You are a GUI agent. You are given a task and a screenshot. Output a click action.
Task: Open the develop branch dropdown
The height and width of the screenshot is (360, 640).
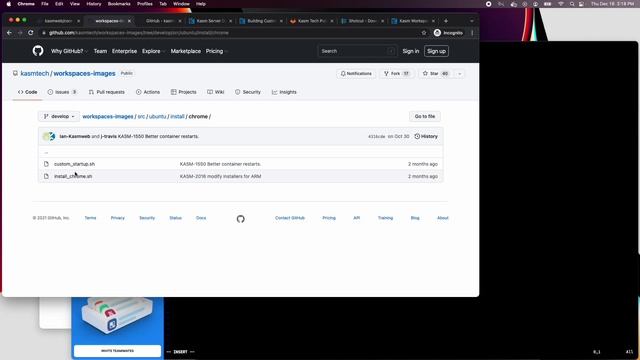(59, 116)
